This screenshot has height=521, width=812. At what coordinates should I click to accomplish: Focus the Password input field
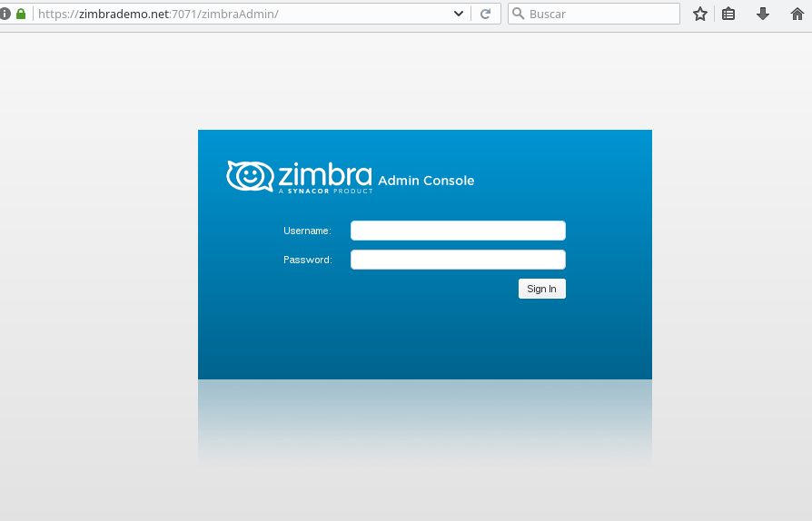(459, 260)
